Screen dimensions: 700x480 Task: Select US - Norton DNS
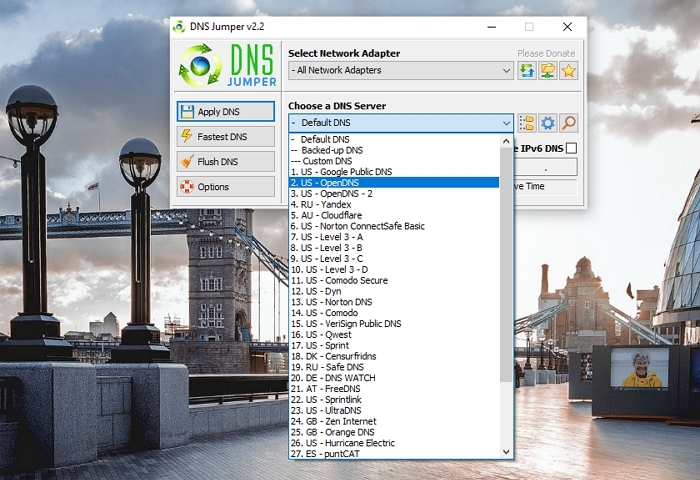coord(394,302)
